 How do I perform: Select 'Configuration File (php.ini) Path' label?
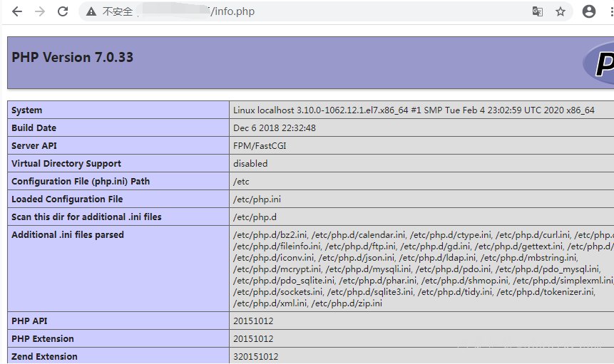(81, 182)
